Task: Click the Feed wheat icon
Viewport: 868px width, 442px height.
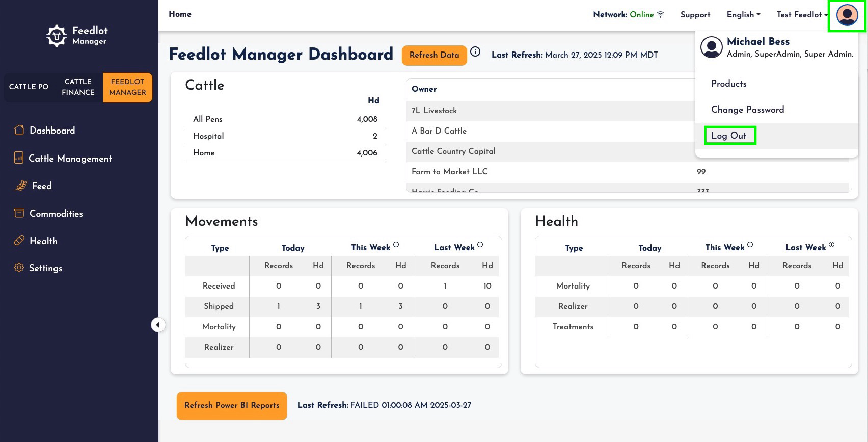Action: tap(21, 186)
